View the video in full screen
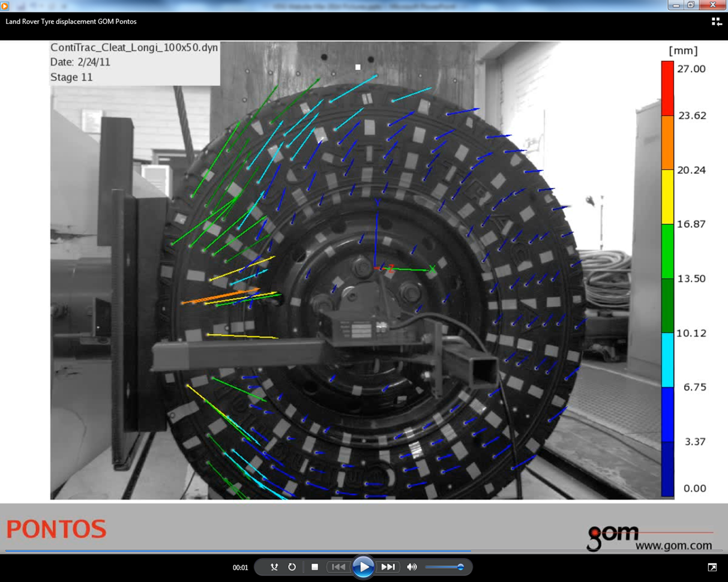 [x=712, y=567]
